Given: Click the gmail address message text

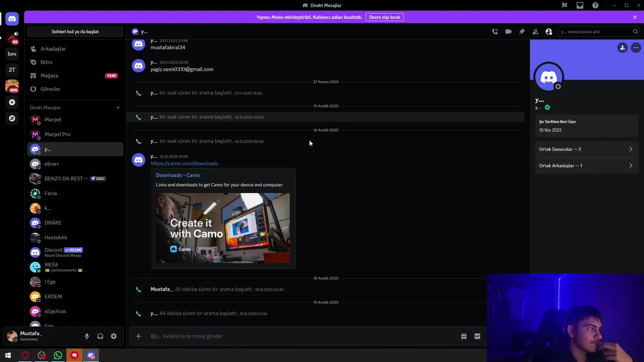Looking at the screenshot, I should pyautogui.click(x=182, y=69).
